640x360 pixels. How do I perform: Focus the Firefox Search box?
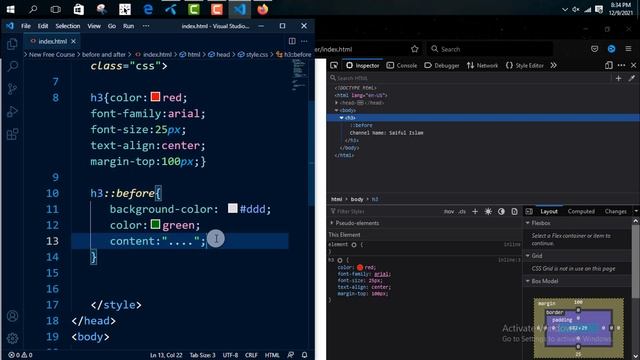click(x=490, y=49)
